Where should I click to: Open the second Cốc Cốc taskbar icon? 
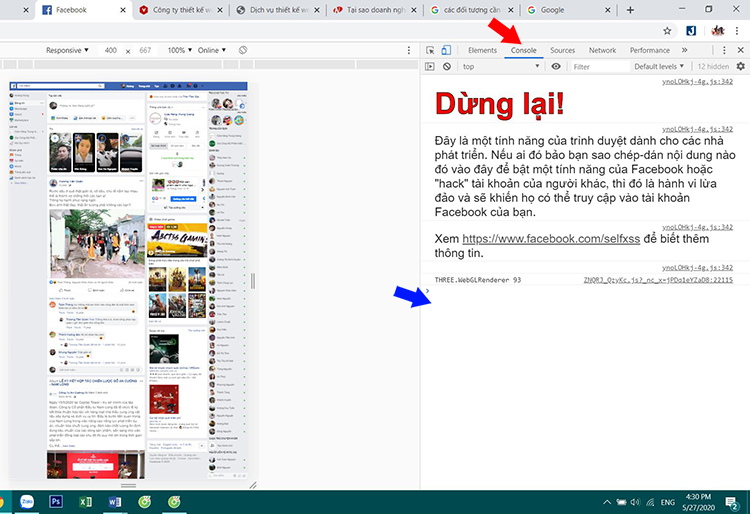click(x=174, y=502)
